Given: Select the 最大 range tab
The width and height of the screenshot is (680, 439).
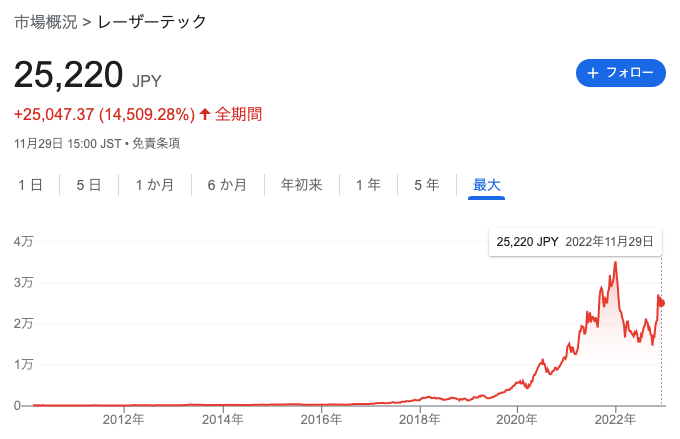Looking at the screenshot, I should point(487,185).
